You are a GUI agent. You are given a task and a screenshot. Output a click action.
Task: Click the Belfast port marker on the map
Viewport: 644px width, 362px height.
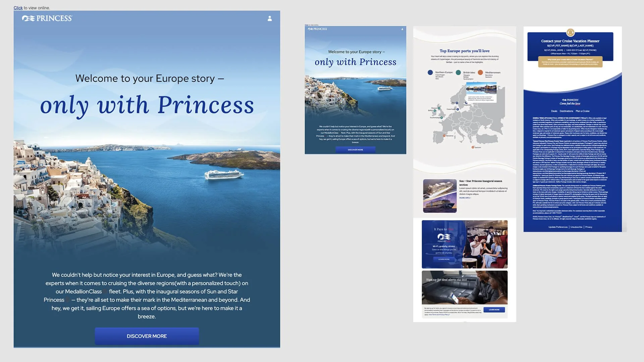(x=435, y=110)
